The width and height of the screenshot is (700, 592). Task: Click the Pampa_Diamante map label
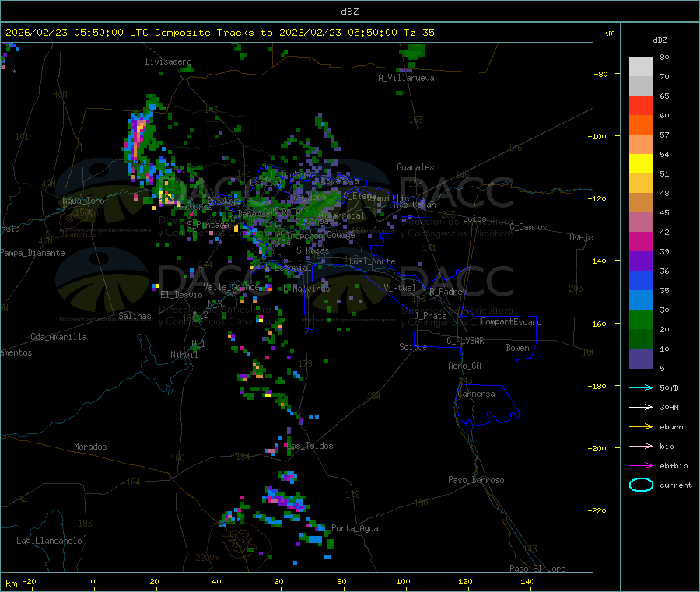33,253
